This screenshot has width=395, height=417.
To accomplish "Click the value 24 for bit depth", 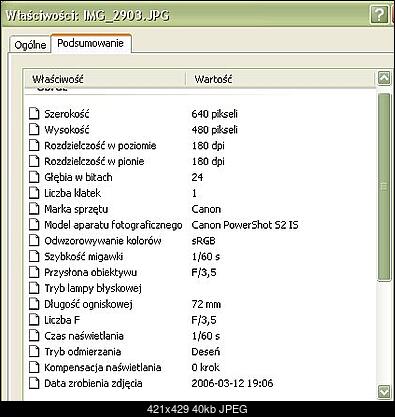I will coord(197,177).
